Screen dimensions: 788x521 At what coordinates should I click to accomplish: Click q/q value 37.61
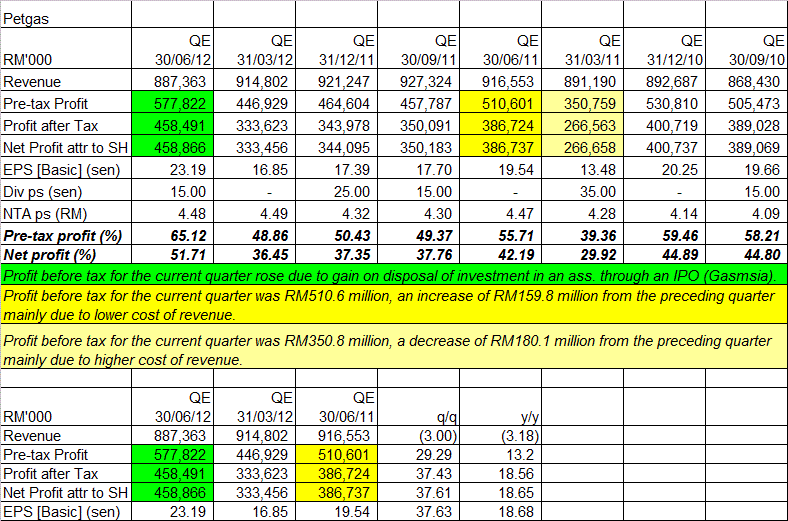point(418,493)
